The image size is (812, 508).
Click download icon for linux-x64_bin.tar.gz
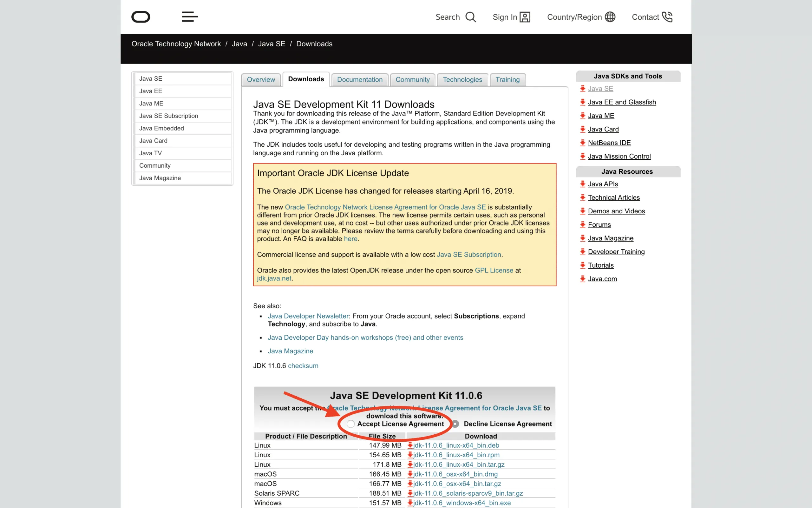(410, 464)
